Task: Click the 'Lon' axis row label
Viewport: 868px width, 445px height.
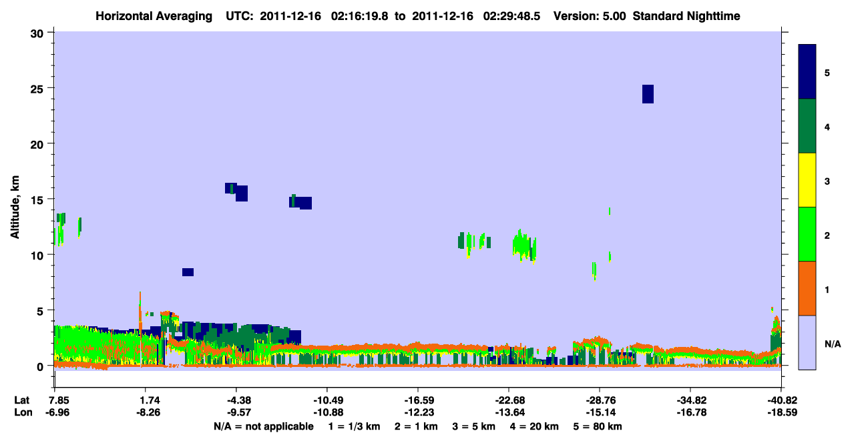Action: pos(22,412)
